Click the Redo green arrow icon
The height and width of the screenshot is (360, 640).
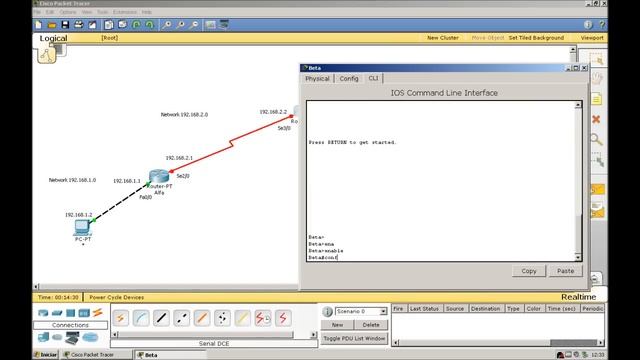coord(149,25)
